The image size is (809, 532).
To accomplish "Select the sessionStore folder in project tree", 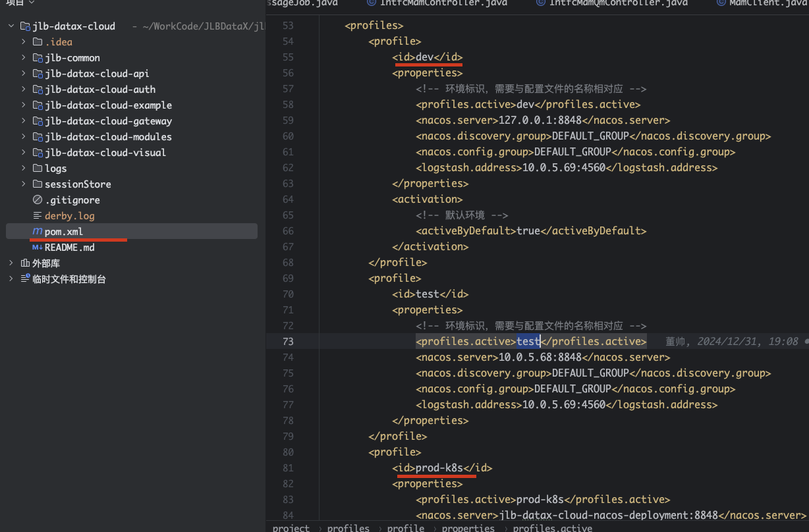I will tap(77, 184).
